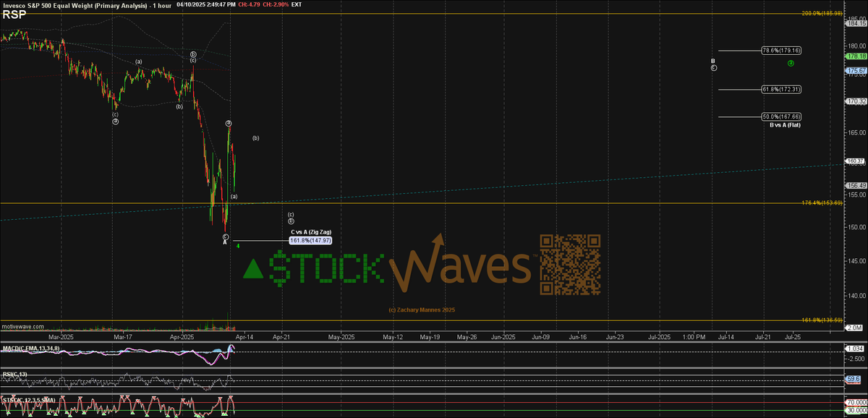868x418 pixels.
Task: Click the green circled wave 3 label
Action: coord(791,63)
